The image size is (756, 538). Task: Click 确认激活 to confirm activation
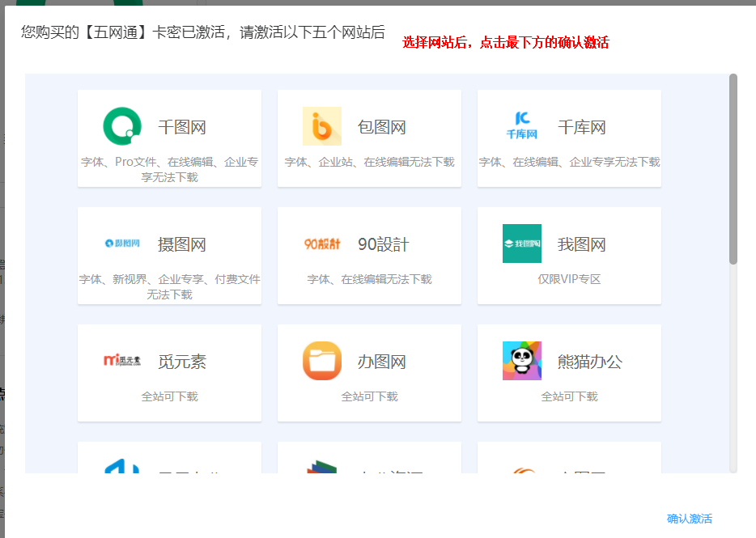click(x=690, y=519)
